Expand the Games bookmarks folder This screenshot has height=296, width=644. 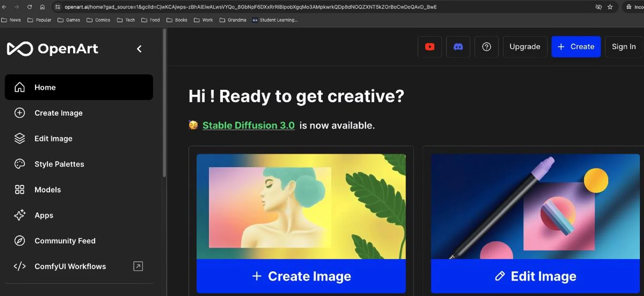pyautogui.click(x=69, y=20)
